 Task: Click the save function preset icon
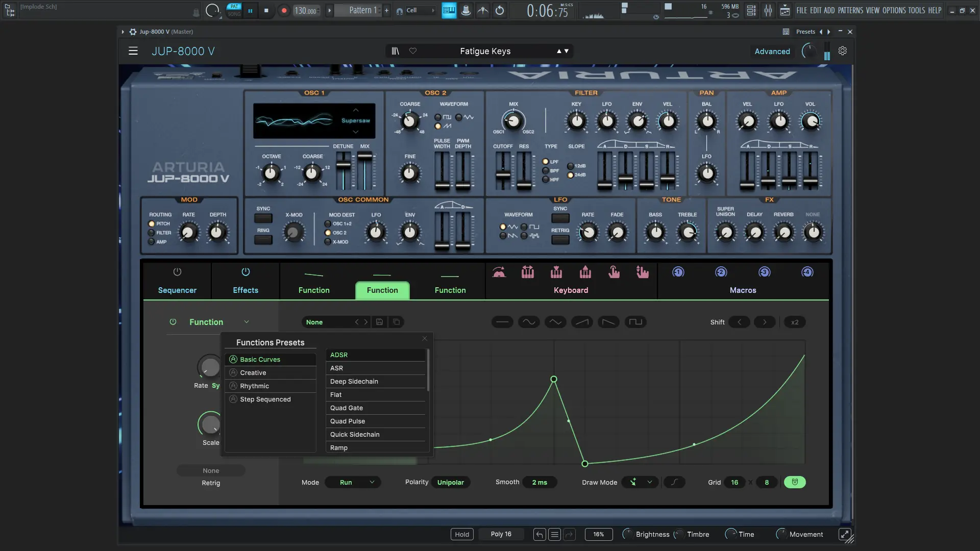[379, 322]
